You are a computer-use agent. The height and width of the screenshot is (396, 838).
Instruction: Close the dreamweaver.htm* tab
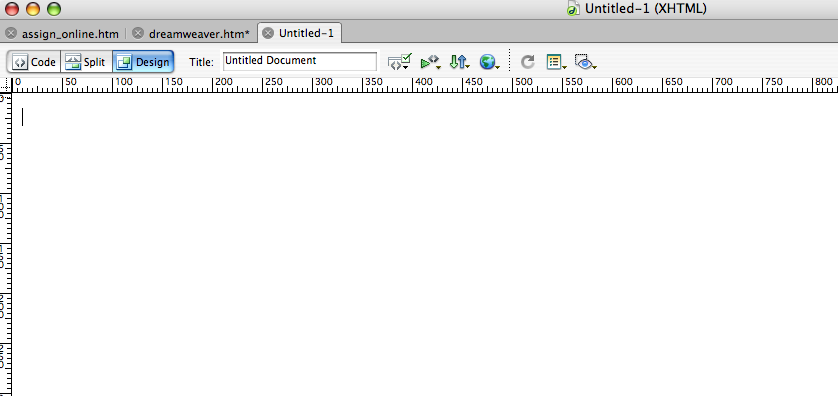coord(138,34)
